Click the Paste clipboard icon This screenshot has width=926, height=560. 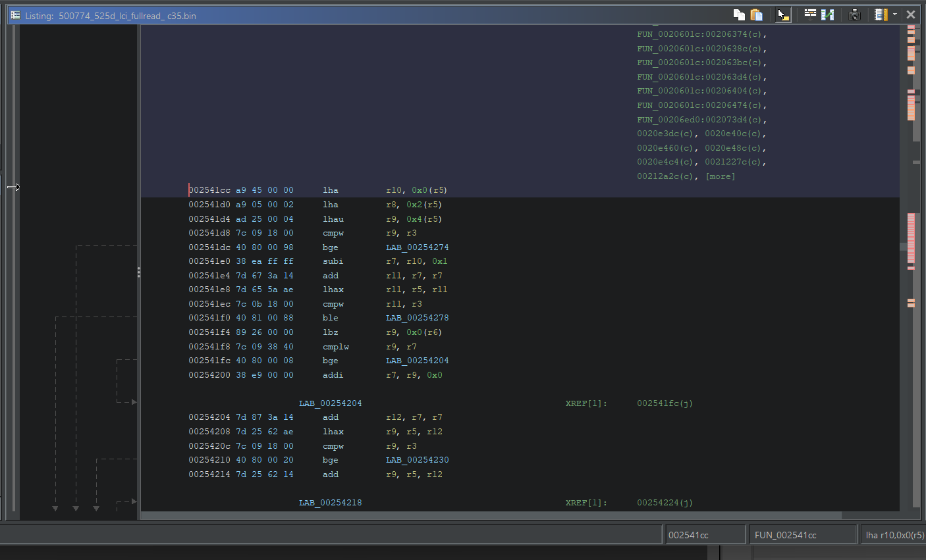click(x=757, y=14)
